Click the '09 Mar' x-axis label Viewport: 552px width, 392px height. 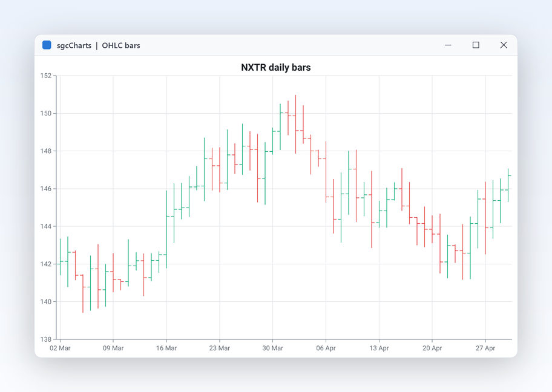tap(113, 348)
